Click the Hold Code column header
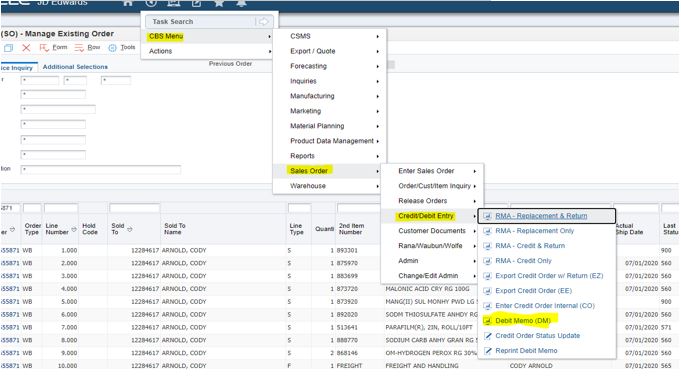681x380 pixels. 90,229
